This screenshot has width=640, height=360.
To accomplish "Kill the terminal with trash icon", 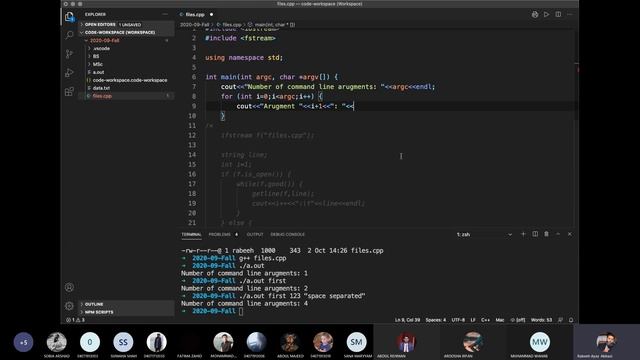I will pos(546,234).
